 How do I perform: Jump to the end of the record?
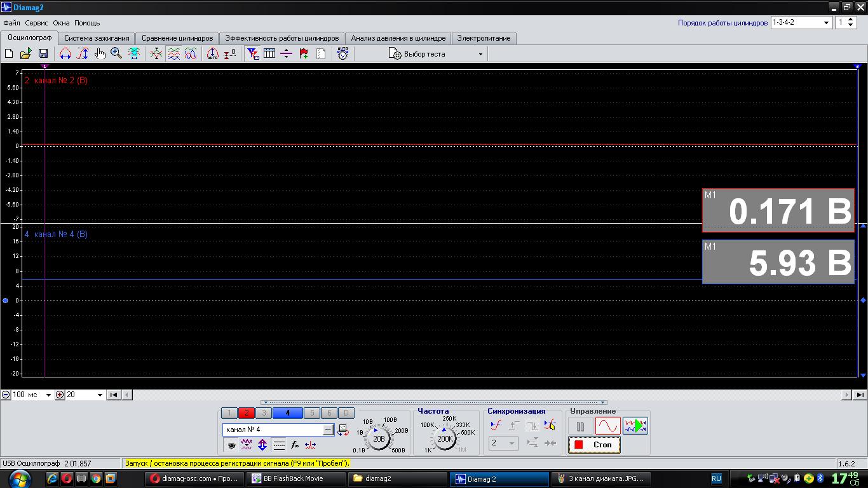pos(859,395)
